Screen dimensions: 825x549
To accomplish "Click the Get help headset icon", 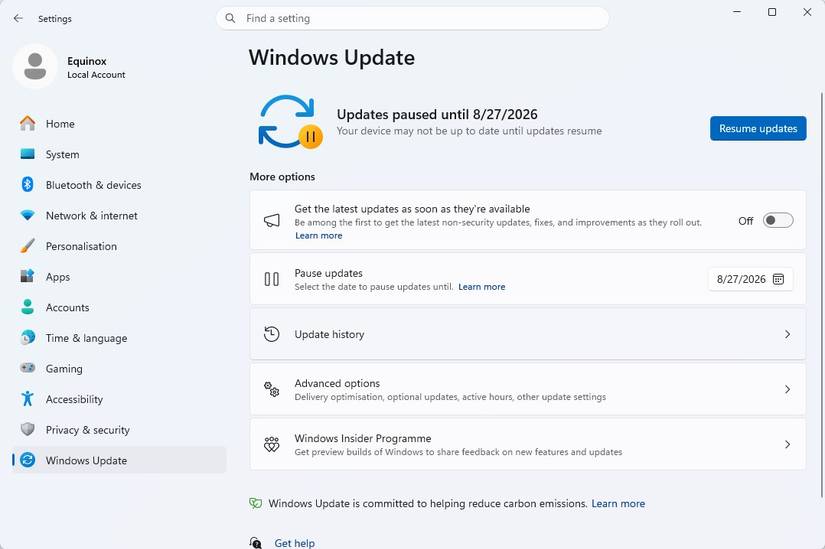I will click(256, 543).
